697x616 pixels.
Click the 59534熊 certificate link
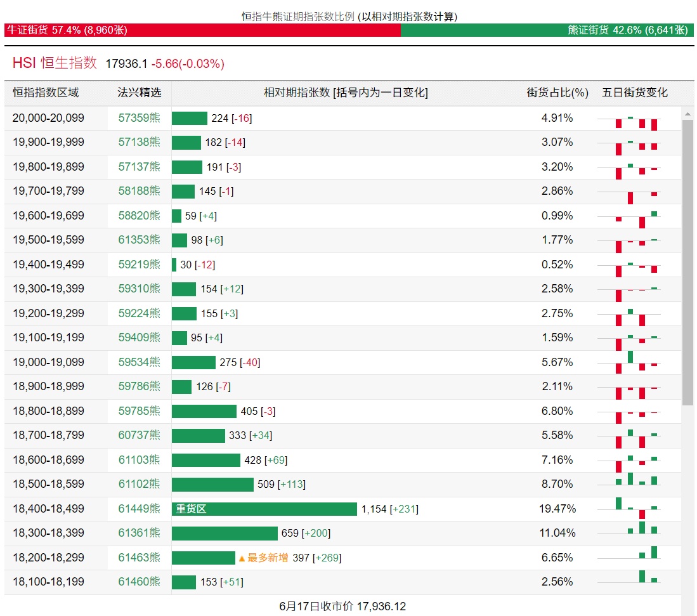tap(139, 362)
